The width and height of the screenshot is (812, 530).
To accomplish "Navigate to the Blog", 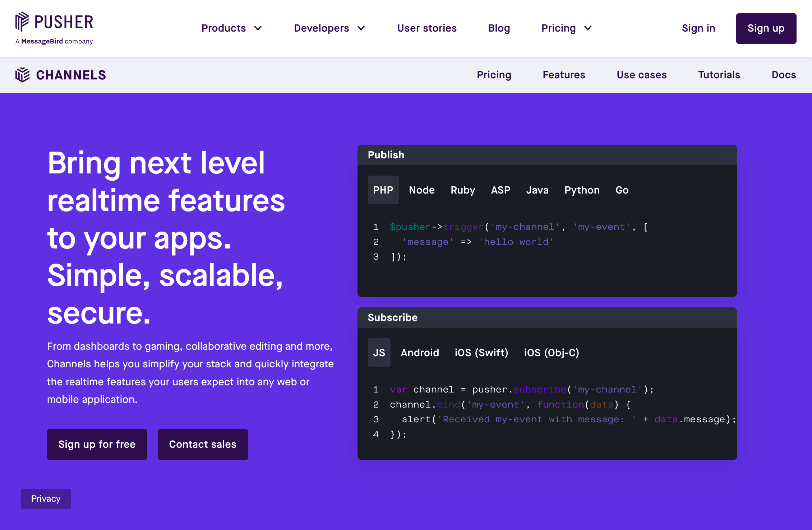I will pyautogui.click(x=499, y=28).
